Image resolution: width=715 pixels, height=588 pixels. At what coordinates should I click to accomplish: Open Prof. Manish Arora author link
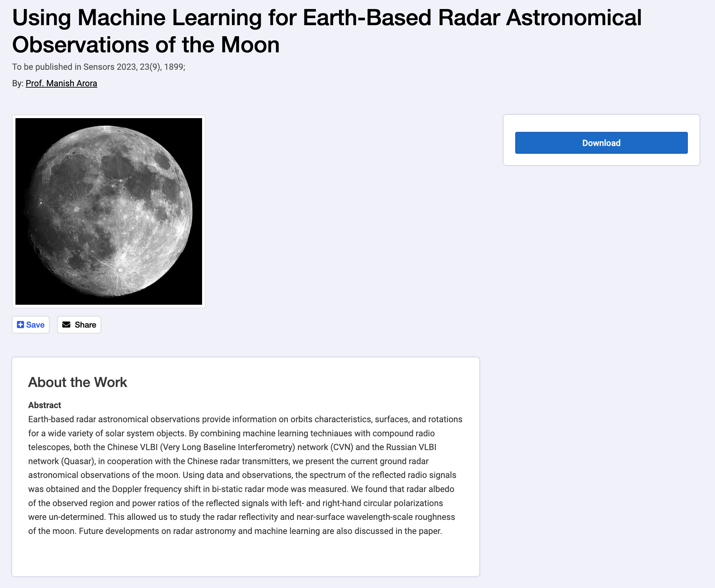(x=61, y=83)
